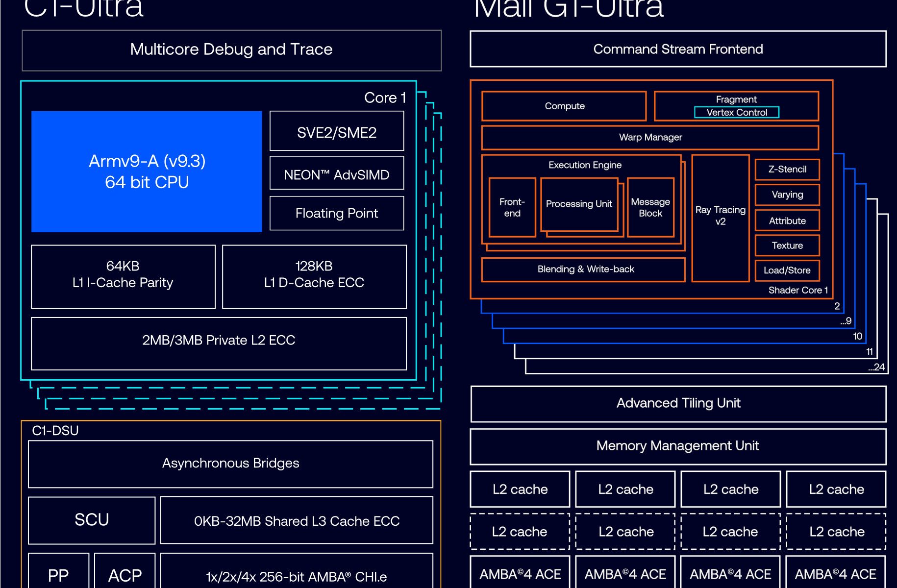897x588 pixels.
Task: Click the ACP block
Action: click(x=125, y=571)
